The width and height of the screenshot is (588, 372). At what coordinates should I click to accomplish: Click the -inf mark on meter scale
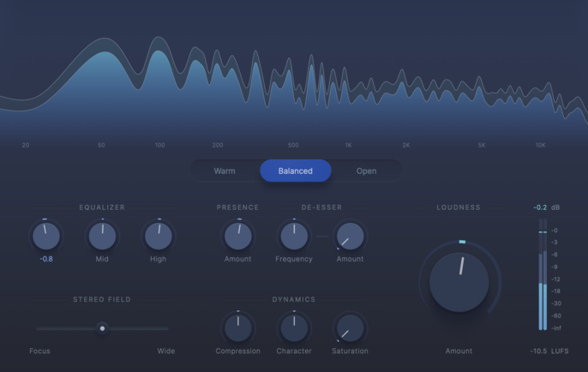556,328
